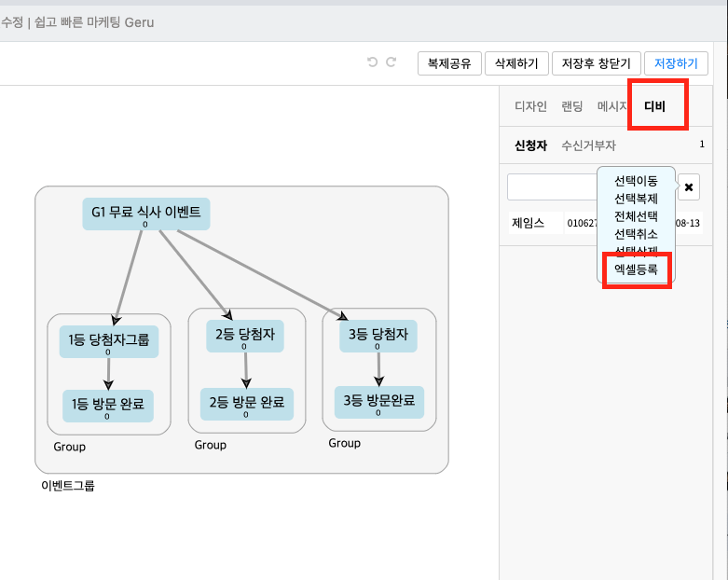Choose 선택이동 from the popup menu
The height and width of the screenshot is (580, 728).
coord(636,180)
